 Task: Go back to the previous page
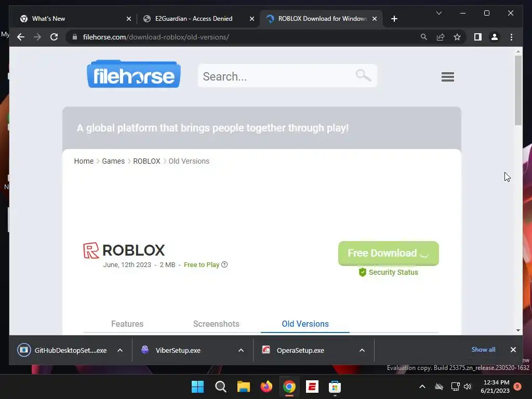point(21,37)
